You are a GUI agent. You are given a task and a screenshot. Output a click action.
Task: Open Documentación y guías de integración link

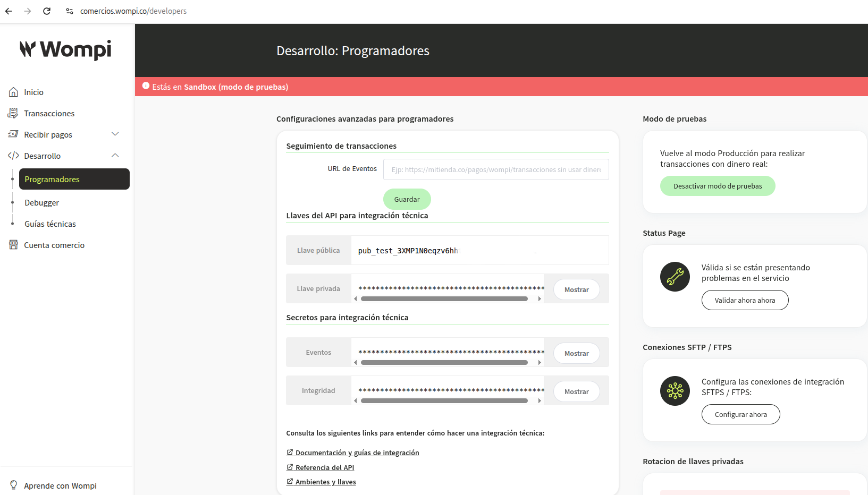[x=357, y=453]
